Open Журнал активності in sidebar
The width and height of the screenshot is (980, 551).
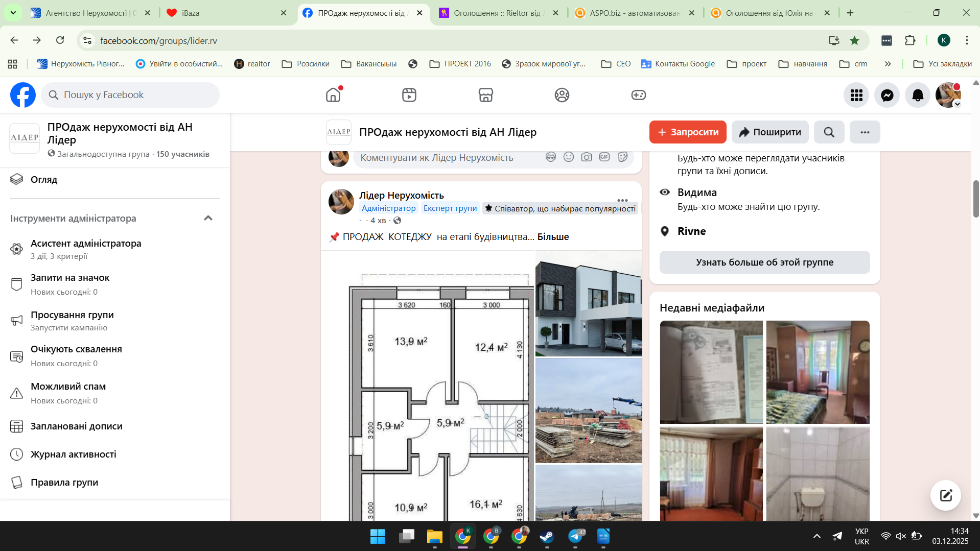click(73, 454)
